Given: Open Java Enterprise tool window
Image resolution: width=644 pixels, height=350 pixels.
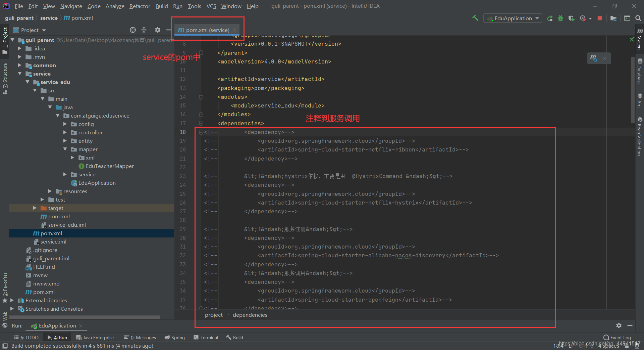Looking at the screenshot, I should tap(95, 338).
